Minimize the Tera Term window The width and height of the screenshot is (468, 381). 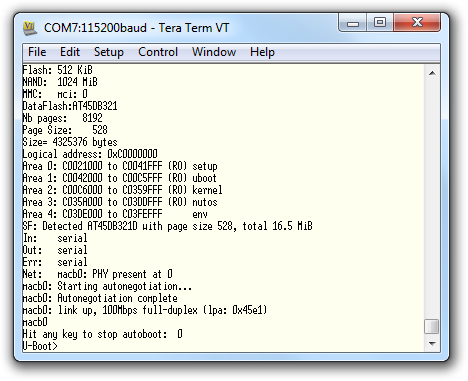(353, 23)
